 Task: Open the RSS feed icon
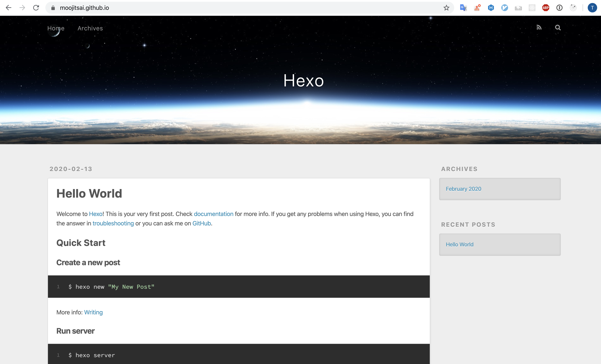coord(539,28)
